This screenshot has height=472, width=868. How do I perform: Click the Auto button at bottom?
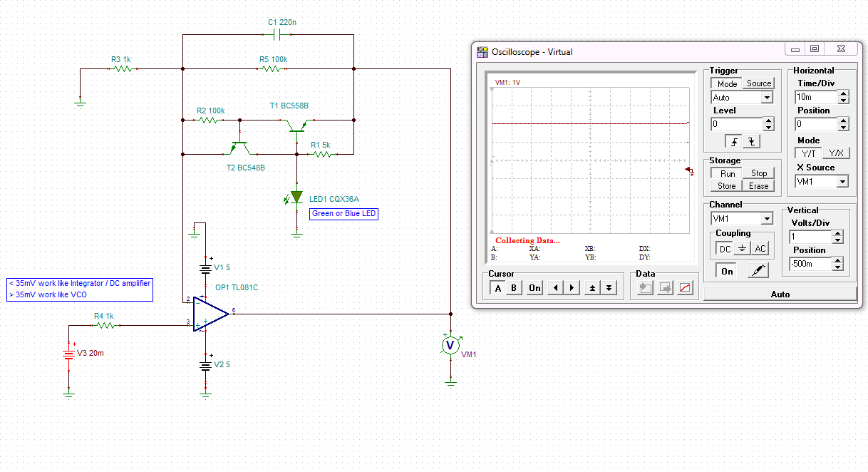(x=780, y=294)
